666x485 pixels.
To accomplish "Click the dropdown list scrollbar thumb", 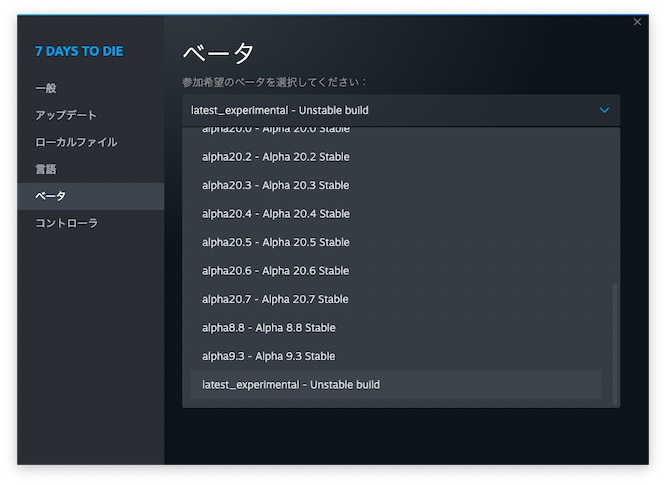I will tap(615, 340).
